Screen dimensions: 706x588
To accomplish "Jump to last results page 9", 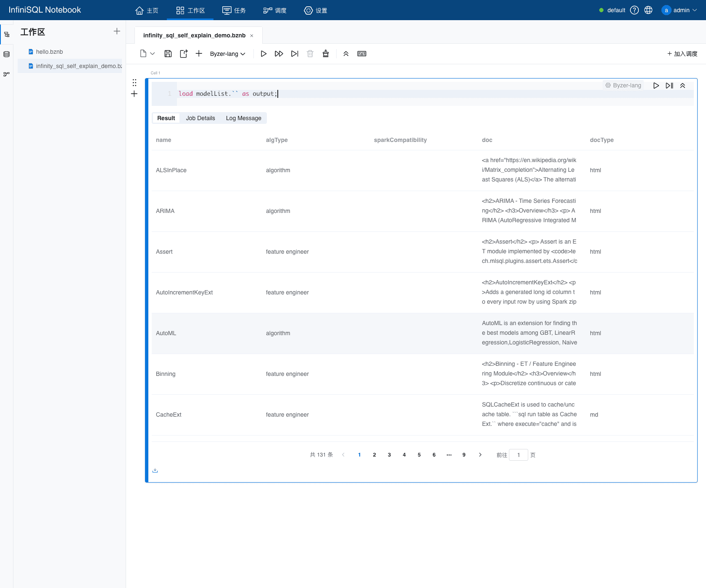I will (x=464, y=455).
